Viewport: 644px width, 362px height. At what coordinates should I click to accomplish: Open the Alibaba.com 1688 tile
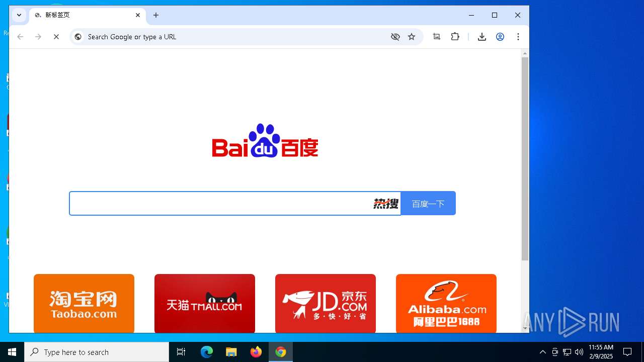446,303
